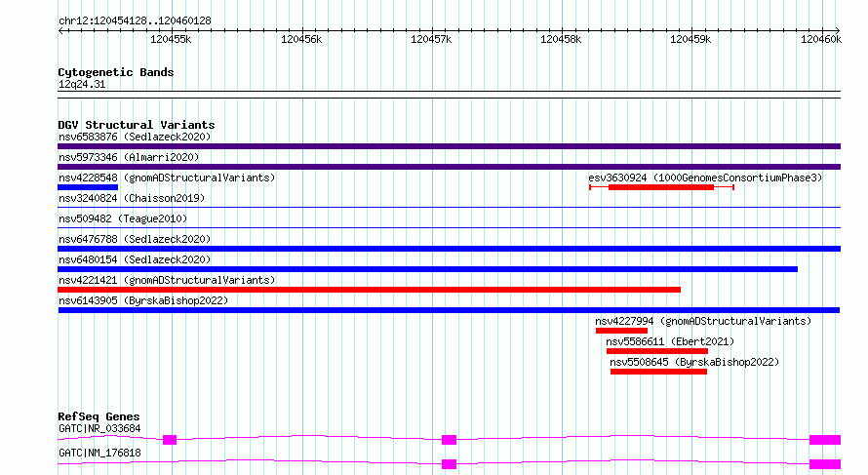Click ruler position 120455k
This screenshot has width=868, height=475.
(171, 39)
